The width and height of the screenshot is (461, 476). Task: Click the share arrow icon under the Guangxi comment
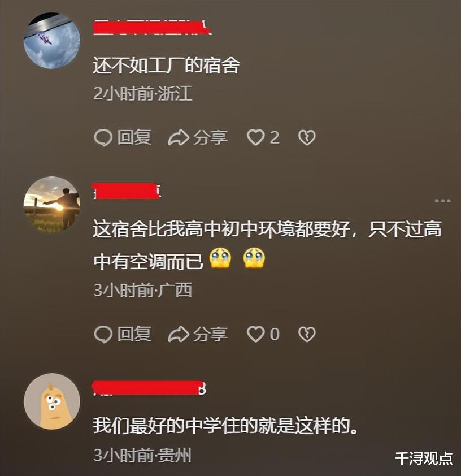[x=179, y=335]
